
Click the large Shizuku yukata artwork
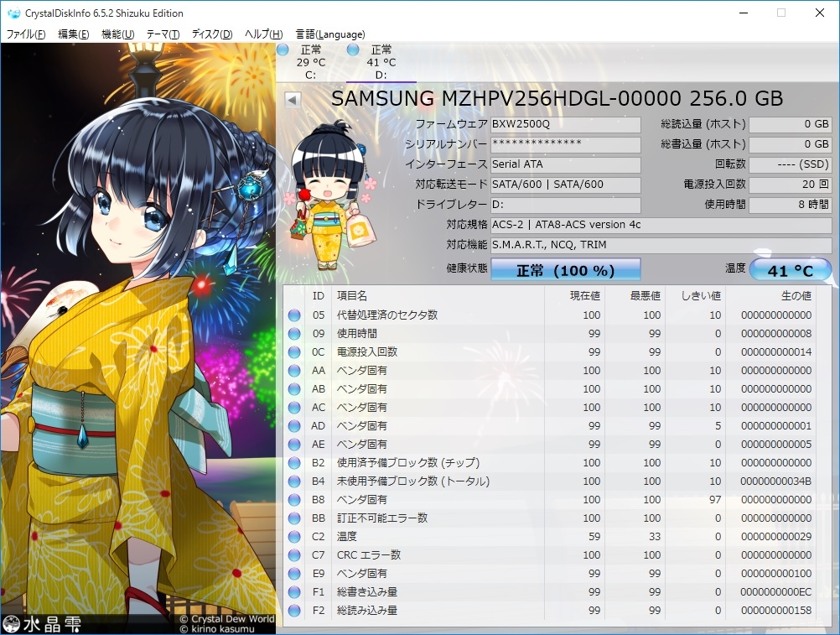click(137, 339)
